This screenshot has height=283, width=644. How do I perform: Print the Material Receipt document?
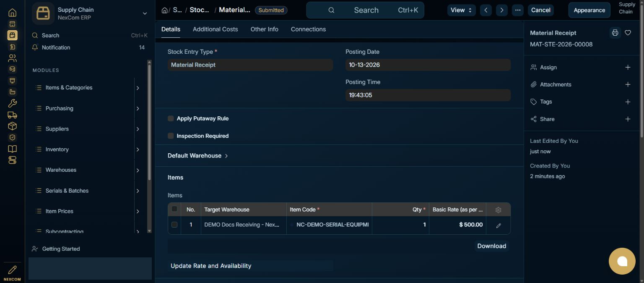(615, 33)
